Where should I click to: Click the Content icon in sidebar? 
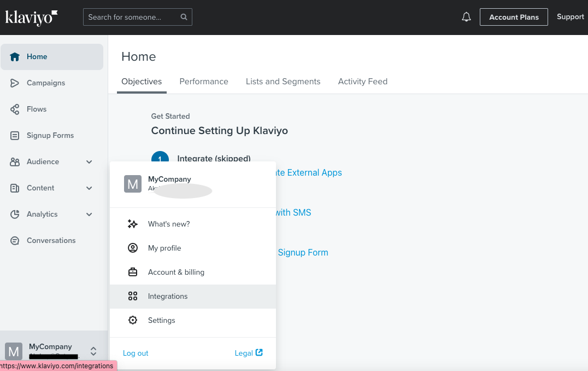point(15,188)
